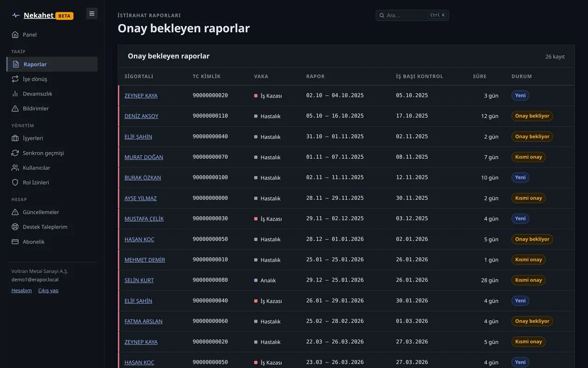This screenshot has width=588, height=368.
Task: Click the İŞ BAŞI KONTROL column header
Action: point(419,76)
